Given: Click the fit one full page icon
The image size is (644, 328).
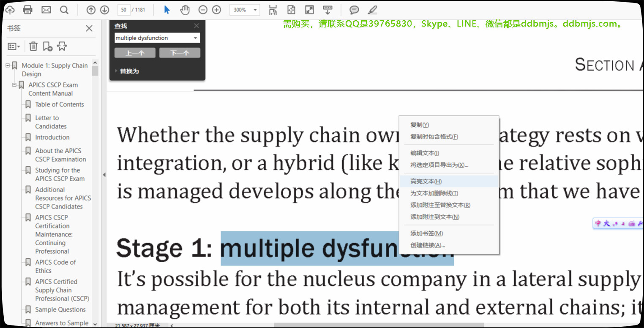Looking at the screenshot, I should pos(291,10).
